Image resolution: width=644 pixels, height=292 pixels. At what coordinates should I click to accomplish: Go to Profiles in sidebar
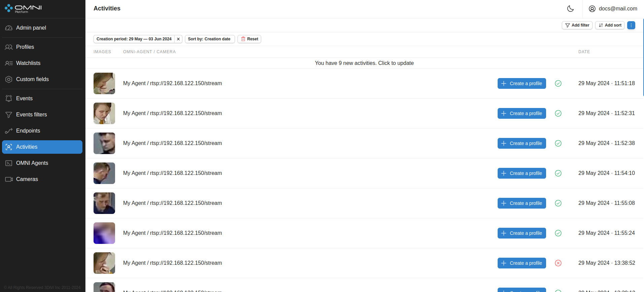(42, 47)
